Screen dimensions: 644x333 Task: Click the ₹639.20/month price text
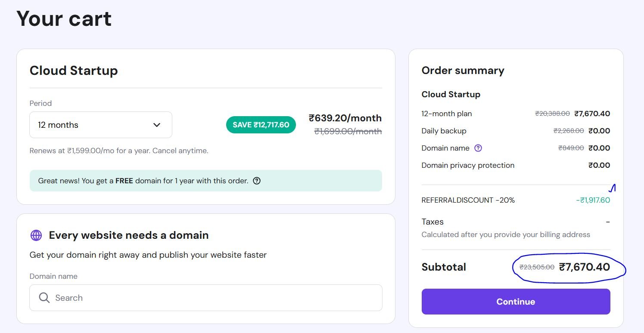pyautogui.click(x=345, y=118)
